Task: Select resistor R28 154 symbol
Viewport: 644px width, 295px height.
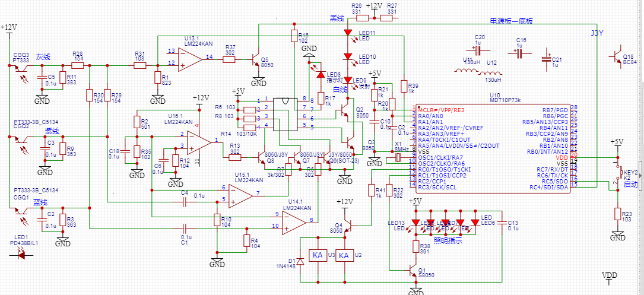Action: click(x=78, y=65)
